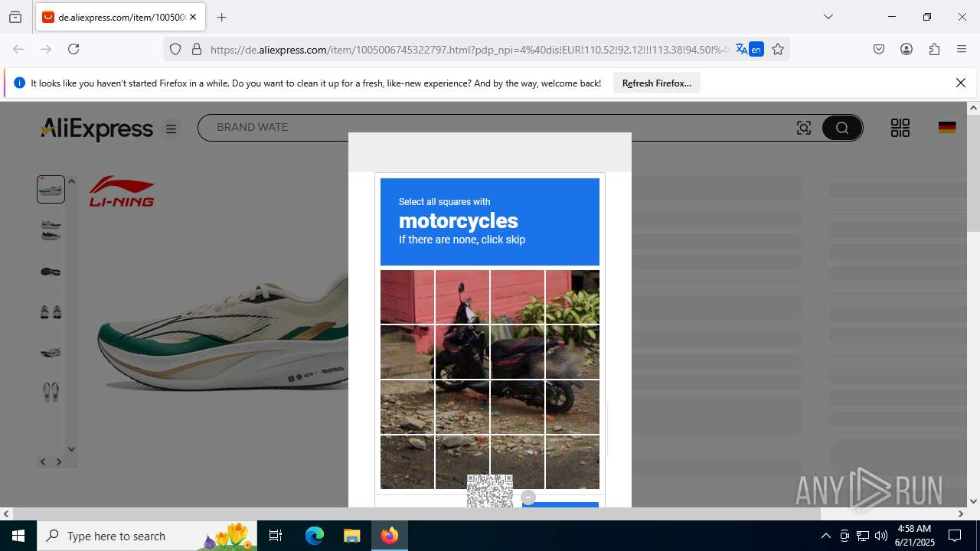Open the Windows Start menu

tap(18, 536)
